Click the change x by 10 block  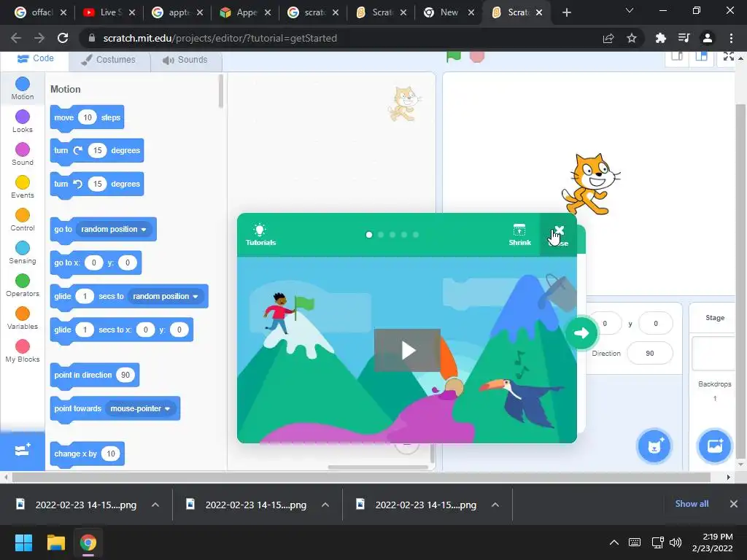tap(88, 454)
